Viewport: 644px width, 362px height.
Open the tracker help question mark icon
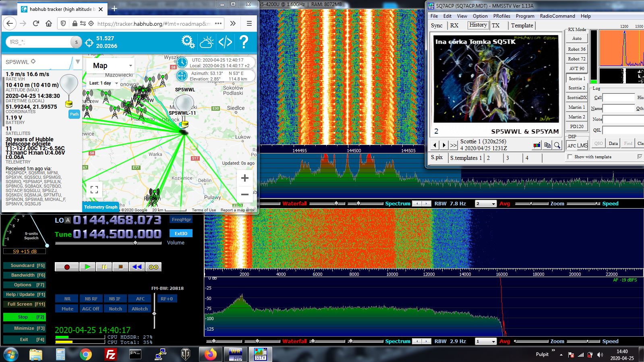point(244,41)
